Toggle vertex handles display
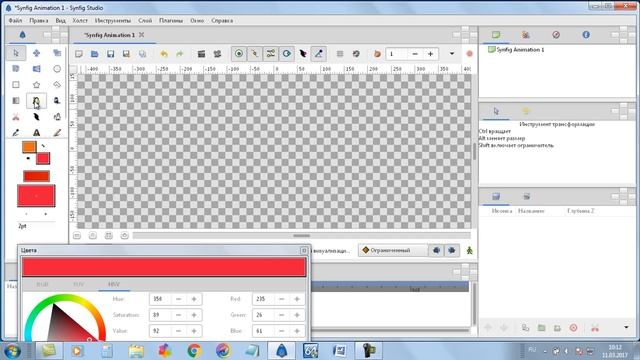The width and height of the screenshot is (640, 360). click(255, 54)
